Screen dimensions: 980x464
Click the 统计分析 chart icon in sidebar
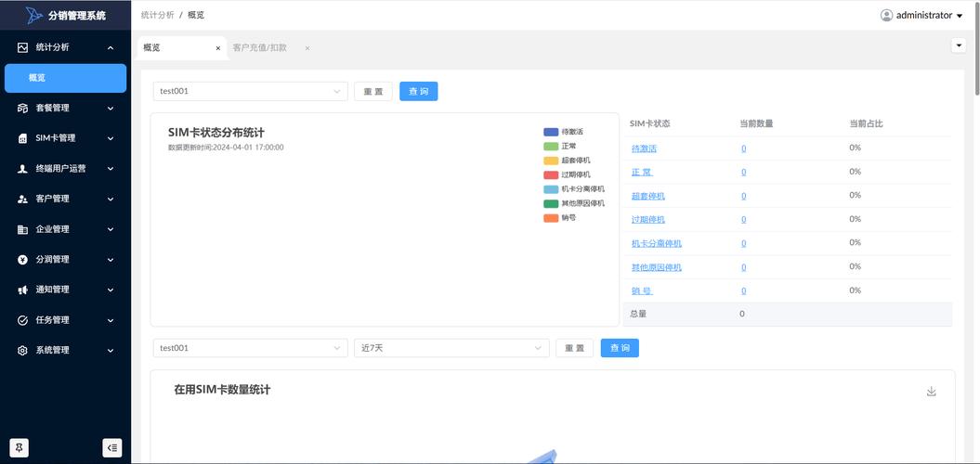coord(22,47)
